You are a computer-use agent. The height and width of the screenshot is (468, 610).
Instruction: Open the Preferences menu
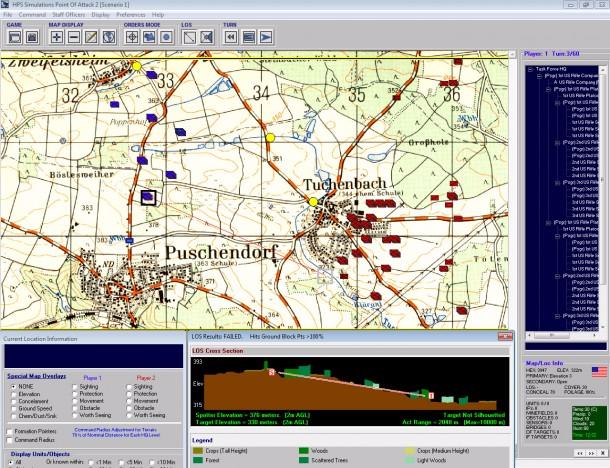[131, 15]
